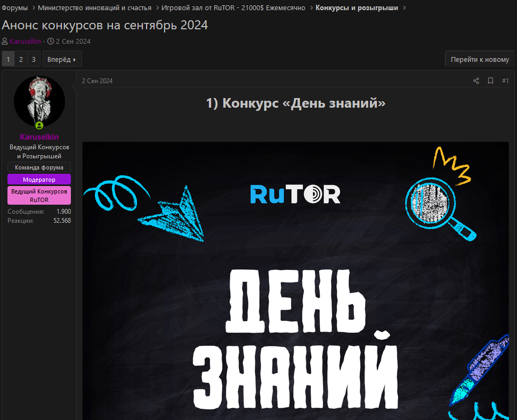Click the clock icon near thread date
The height and width of the screenshot is (420, 517).
tap(51, 42)
